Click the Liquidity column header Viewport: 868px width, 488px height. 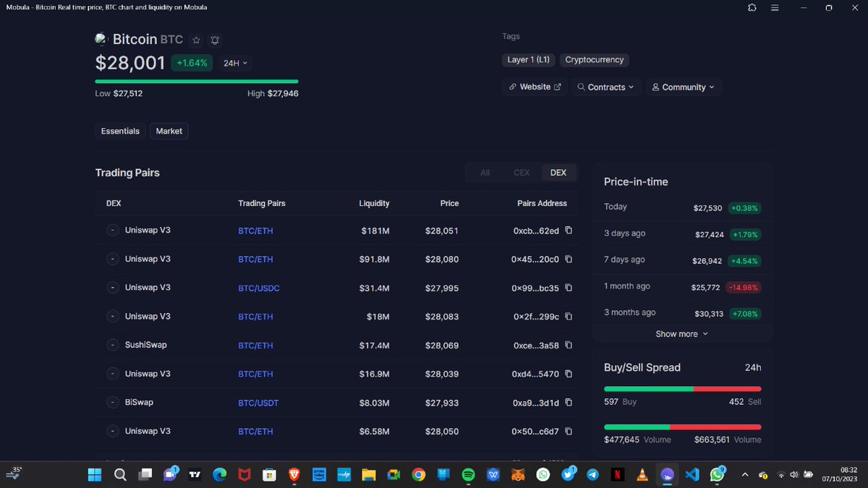click(374, 203)
